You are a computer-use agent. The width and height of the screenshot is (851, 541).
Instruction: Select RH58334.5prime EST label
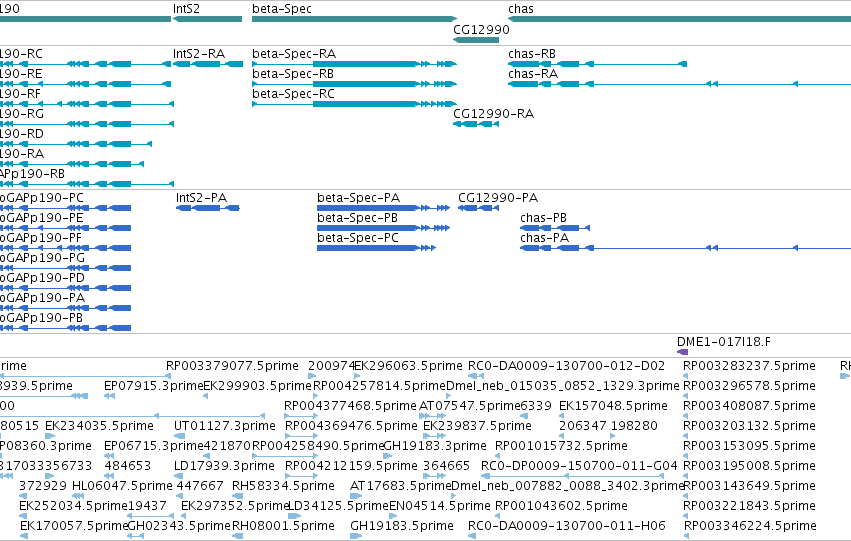pos(283,486)
